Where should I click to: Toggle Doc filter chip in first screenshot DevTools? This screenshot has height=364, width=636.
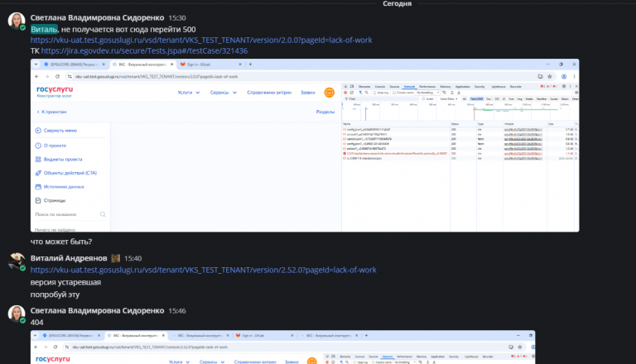(489, 99)
